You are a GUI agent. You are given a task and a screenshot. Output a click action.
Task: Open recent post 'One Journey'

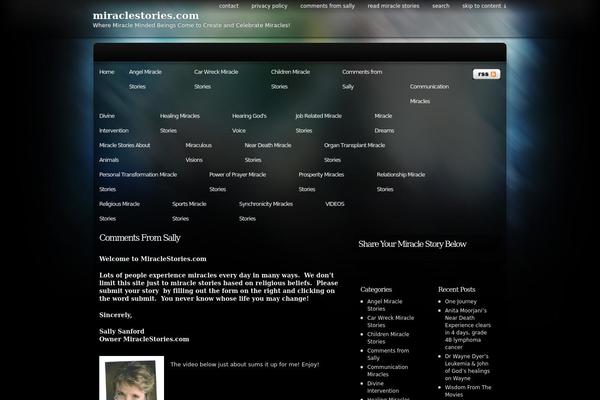click(x=461, y=302)
